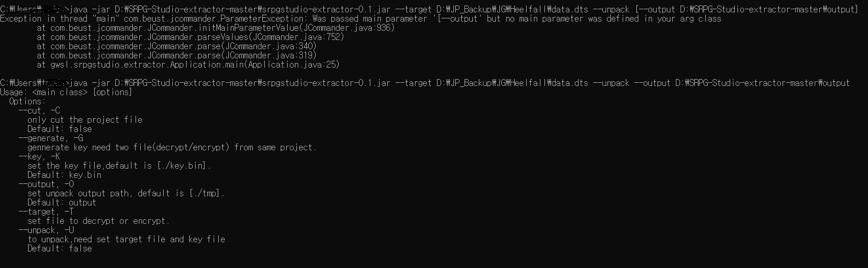The height and width of the screenshot is (268, 868).
Task: Click the '--output, -O' option line
Action: (x=46, y=184)
